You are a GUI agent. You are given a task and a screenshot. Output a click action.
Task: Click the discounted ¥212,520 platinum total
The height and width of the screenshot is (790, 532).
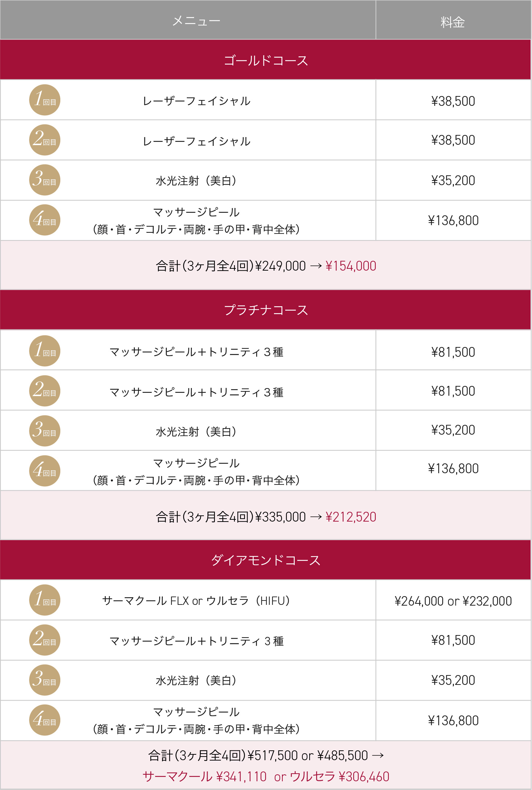351,517
